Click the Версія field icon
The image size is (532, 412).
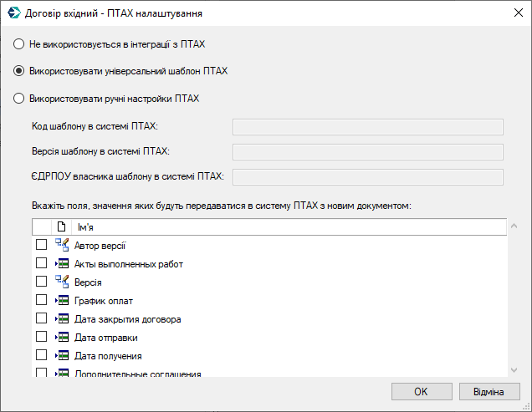click(62, 282)
